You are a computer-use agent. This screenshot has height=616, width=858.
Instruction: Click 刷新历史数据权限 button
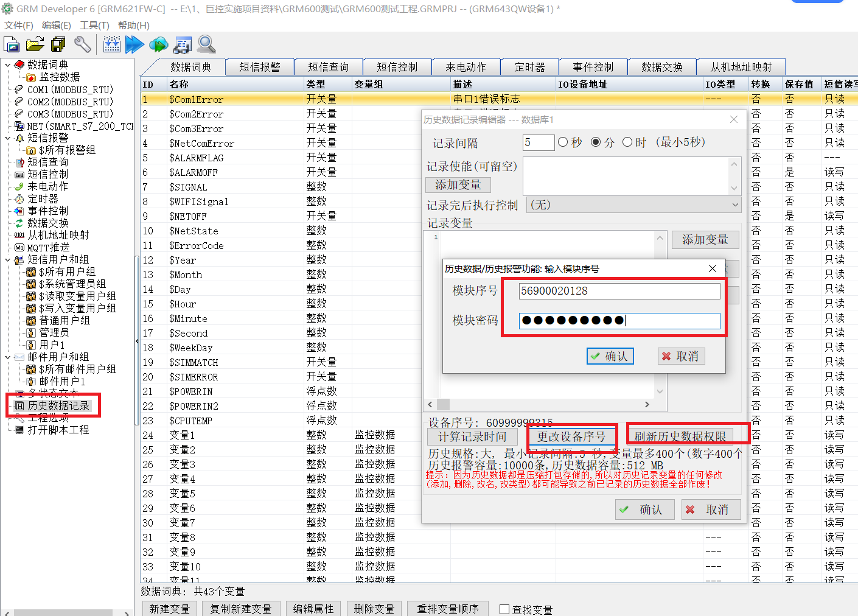(x=680, y=436)
